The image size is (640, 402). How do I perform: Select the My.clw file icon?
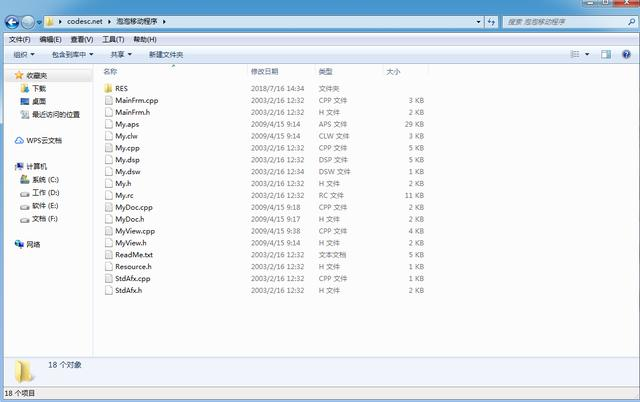(108, 136)
